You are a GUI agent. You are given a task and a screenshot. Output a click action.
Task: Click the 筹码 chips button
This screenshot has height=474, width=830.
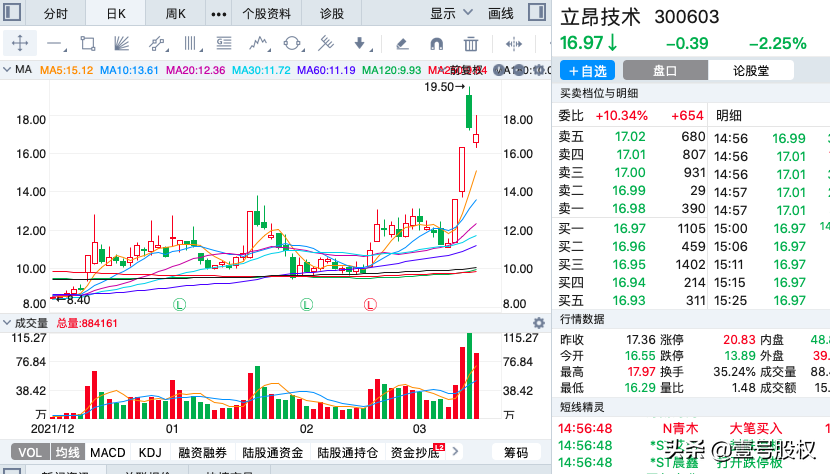point(516,452)
